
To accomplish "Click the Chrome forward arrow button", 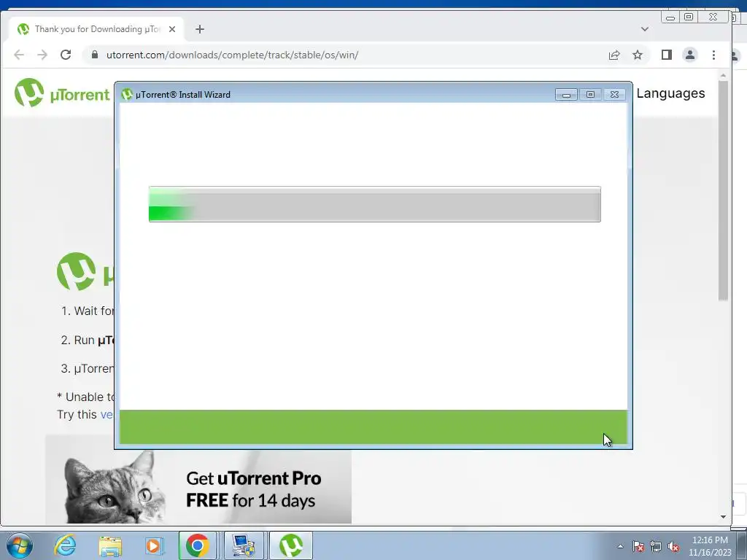I will tap(42, 55).
